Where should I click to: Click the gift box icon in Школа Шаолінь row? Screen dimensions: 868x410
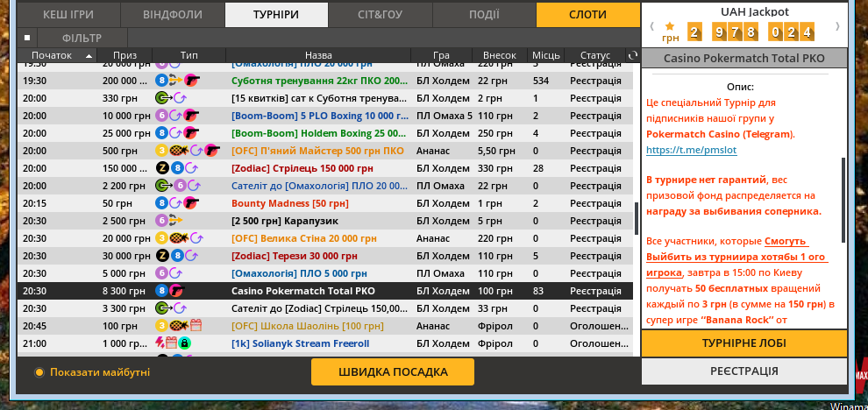tap(196, 326)
